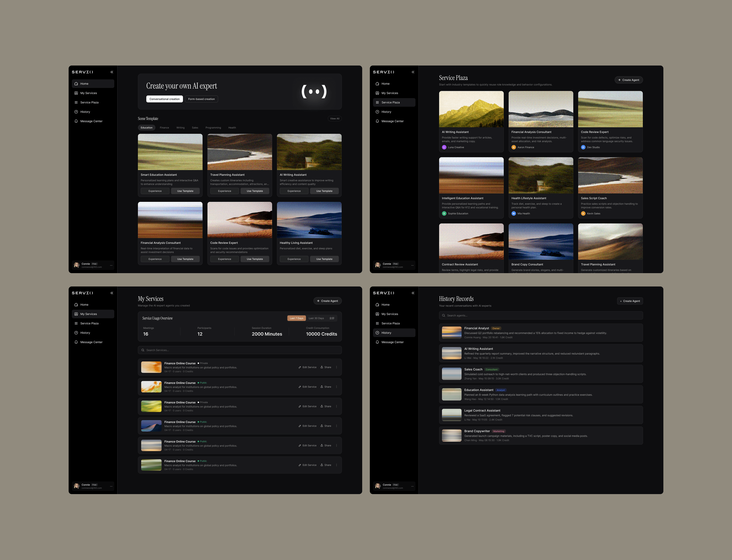732x560 pixels.
Task: Open My Services icon in History Records panel
Action: pos(377,314)
